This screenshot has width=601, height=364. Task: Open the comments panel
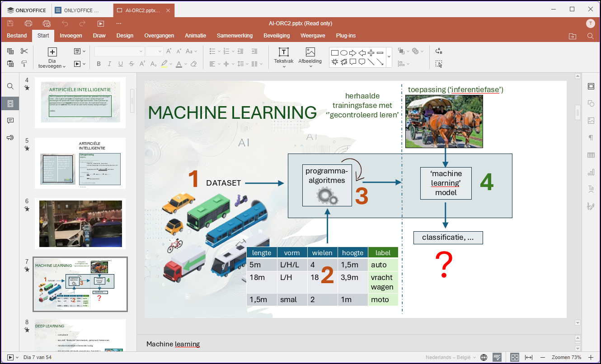10,121
